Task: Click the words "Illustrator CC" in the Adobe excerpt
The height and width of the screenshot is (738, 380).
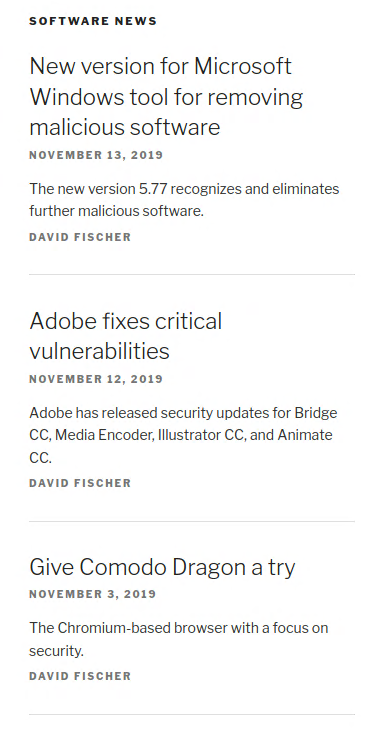Action: coord(200,435)
